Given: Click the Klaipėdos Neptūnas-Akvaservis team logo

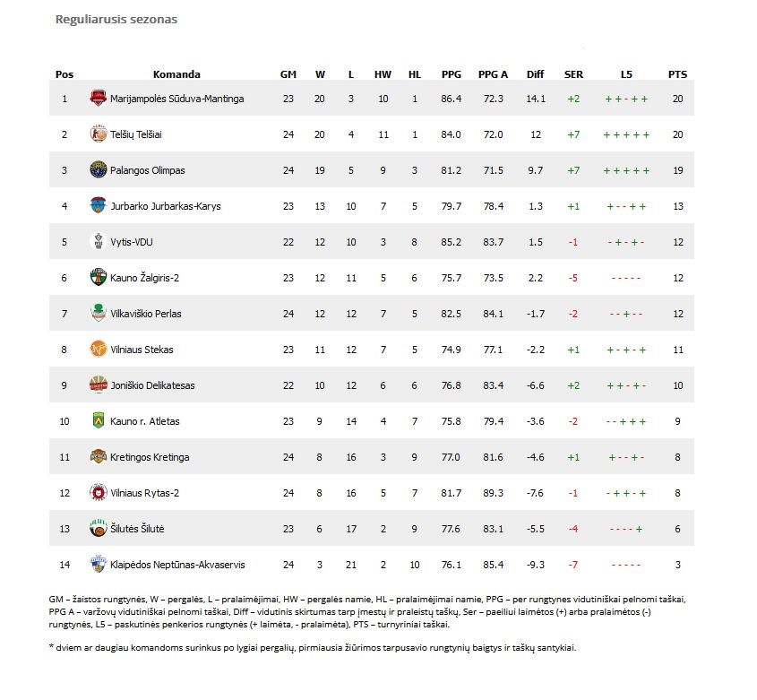Looking at the screenshot, I should 98,564.
